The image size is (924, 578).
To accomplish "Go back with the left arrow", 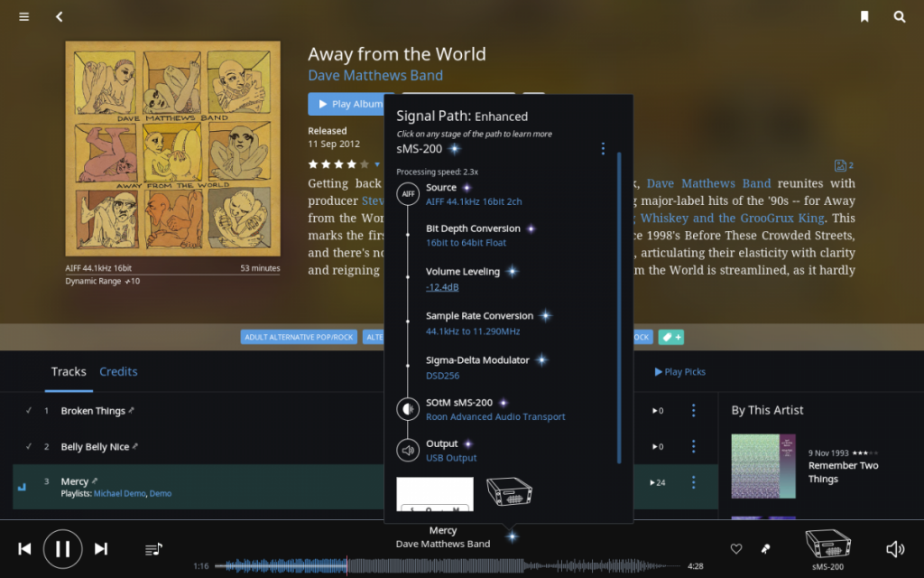I will [59, 16].
